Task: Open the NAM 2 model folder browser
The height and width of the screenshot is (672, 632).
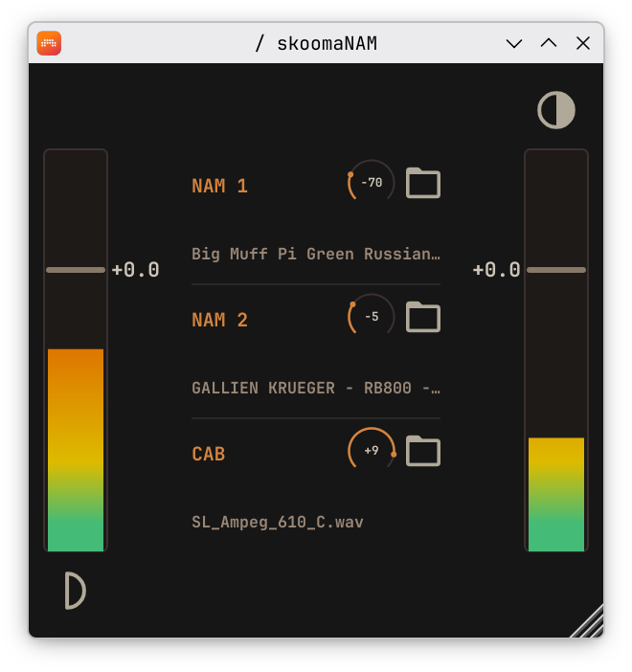Action: point(422,317)
